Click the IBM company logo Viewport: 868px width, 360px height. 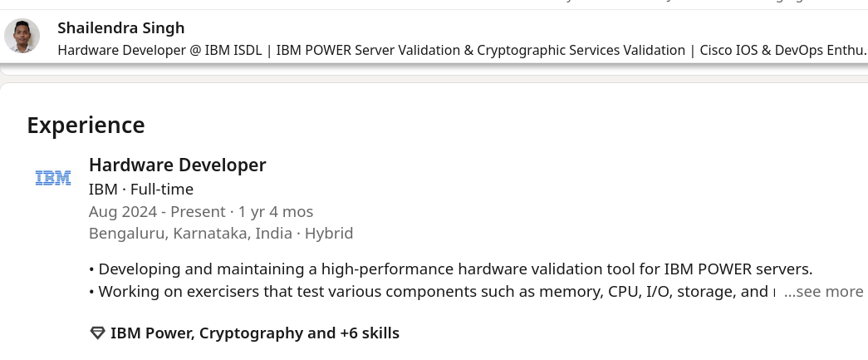53,177
